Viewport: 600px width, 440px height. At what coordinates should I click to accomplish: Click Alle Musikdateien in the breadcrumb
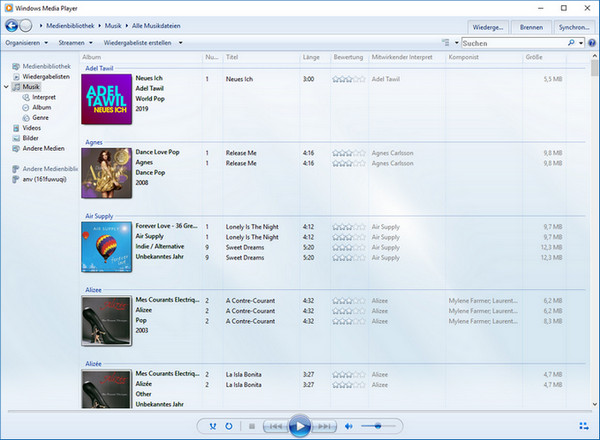click(x=156, y=26)
